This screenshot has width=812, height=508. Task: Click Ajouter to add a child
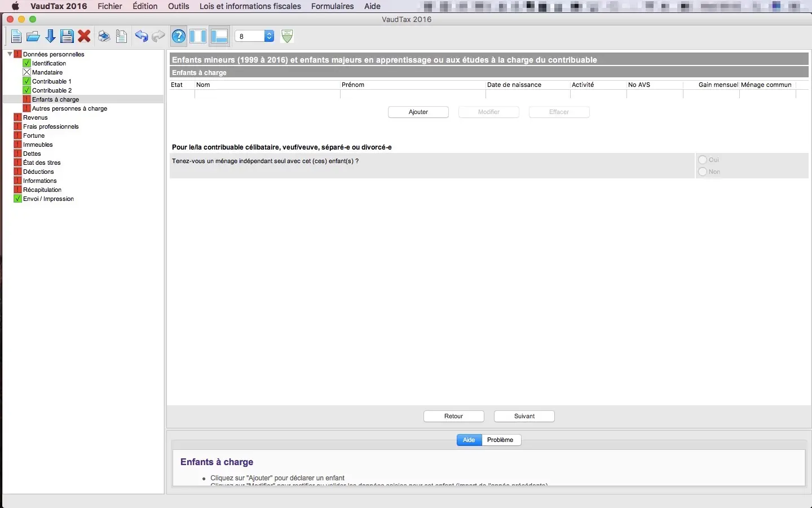tap(418, 112)
